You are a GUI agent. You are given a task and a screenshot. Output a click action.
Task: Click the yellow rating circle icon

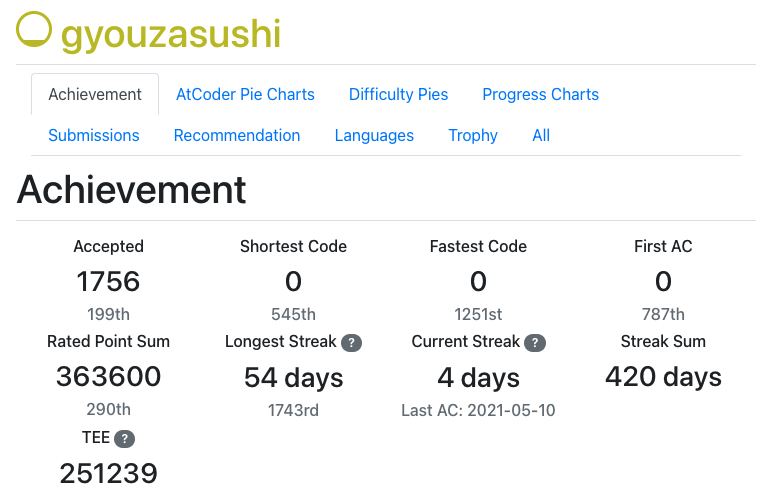34,29
